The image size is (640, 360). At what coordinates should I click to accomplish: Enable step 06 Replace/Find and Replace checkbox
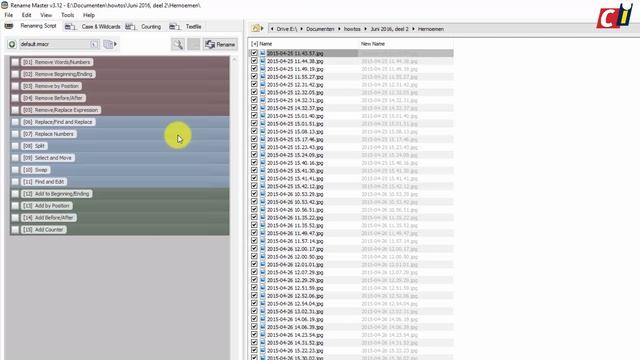pyautogui.click(x=15, y=122)
